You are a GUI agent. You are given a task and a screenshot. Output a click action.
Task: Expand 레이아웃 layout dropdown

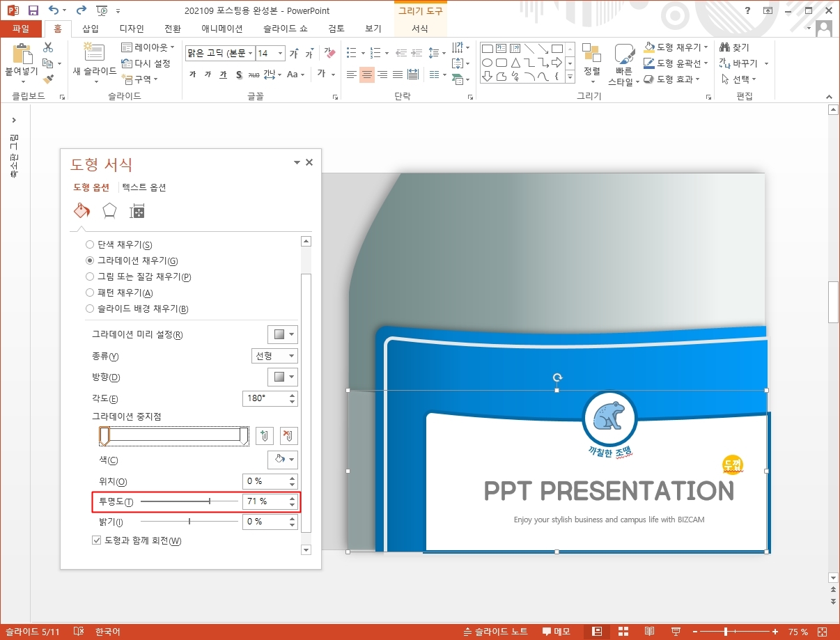click(148, 47)
